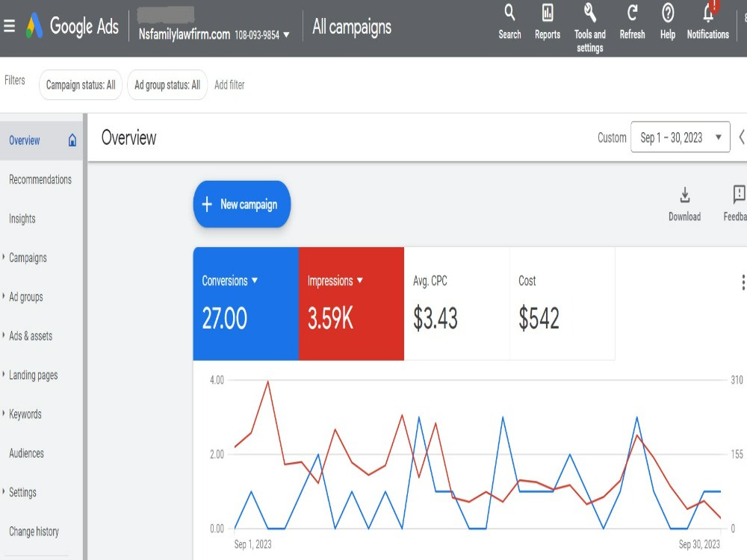Click the $542 cost value
747x560 pixels.
click(x=539, y=318)
